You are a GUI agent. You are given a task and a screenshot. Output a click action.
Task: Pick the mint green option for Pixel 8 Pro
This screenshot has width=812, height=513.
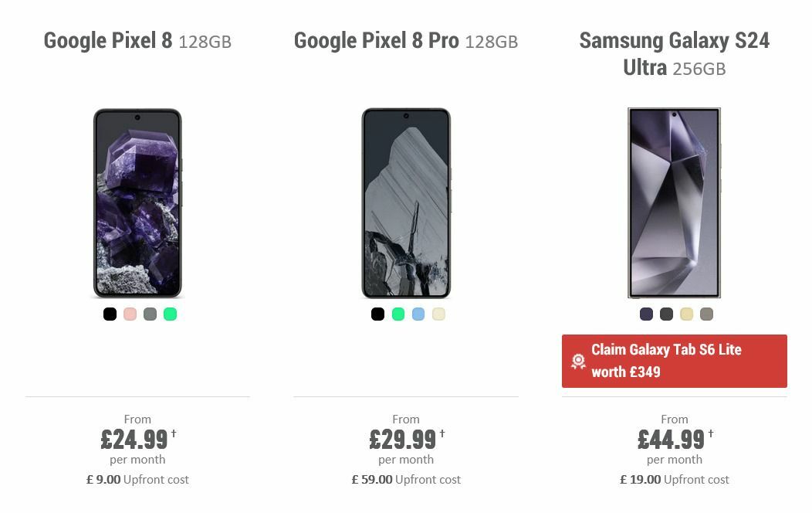pos(398,314)
